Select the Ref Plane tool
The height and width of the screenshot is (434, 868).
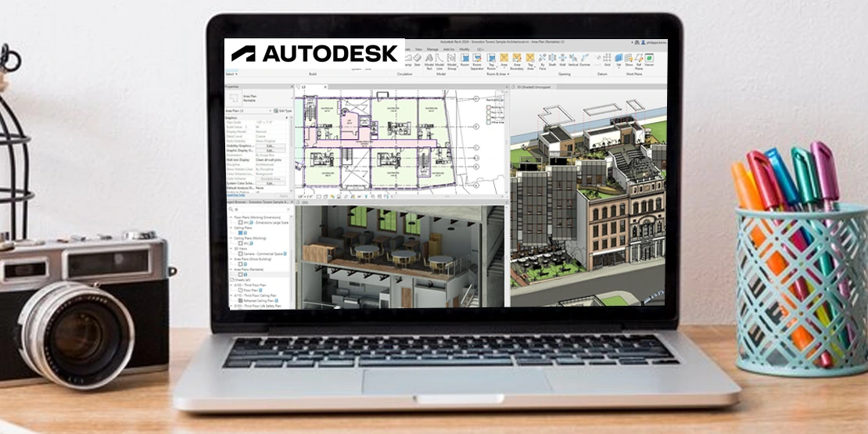639,63
